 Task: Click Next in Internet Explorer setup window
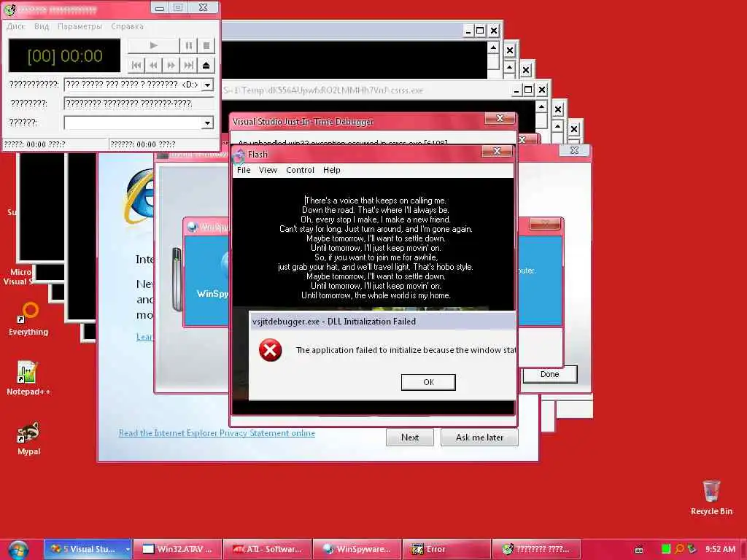410,437
